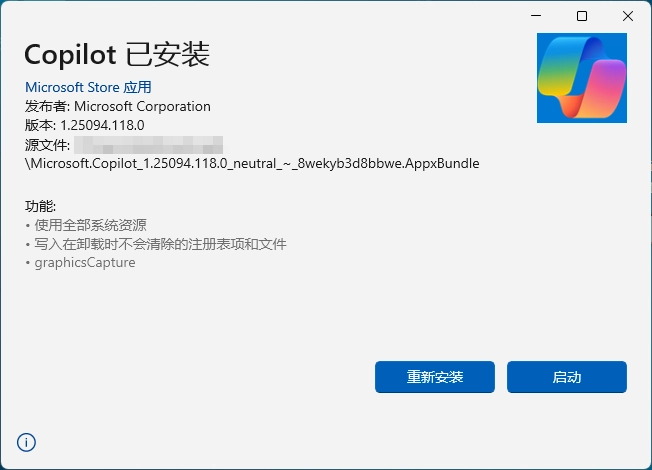Click the 使用全部系统资源 capability item

pos(90,225)
